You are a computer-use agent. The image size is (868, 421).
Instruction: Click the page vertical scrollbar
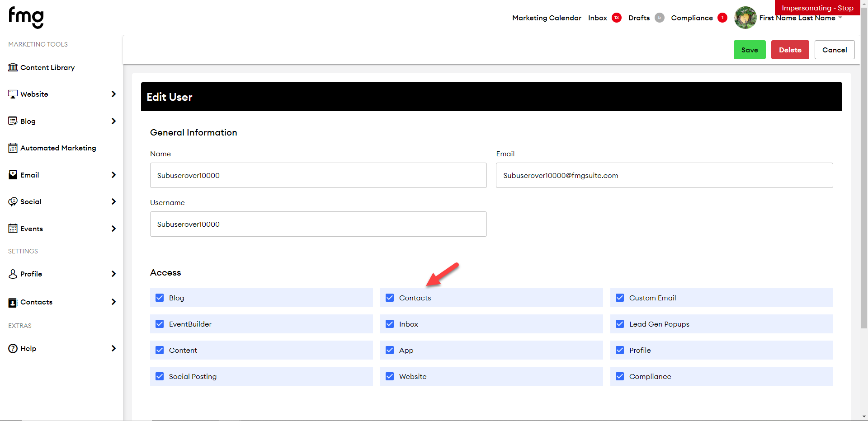click(x=864, y=167)
